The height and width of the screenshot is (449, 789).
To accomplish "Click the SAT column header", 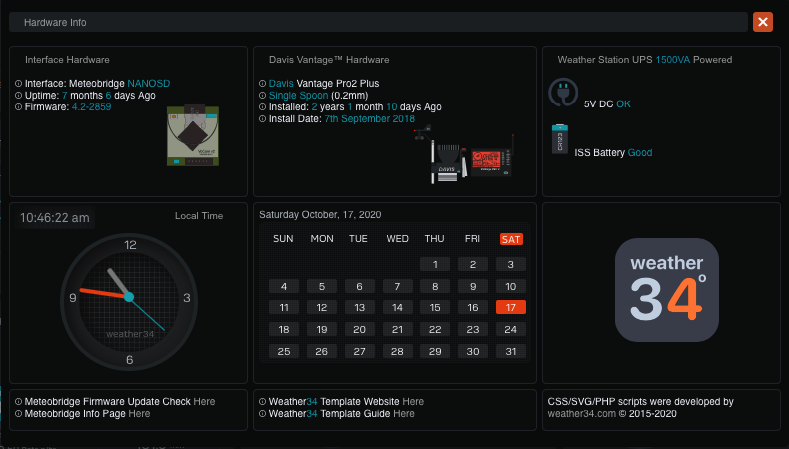I will (x=511, y=239).
